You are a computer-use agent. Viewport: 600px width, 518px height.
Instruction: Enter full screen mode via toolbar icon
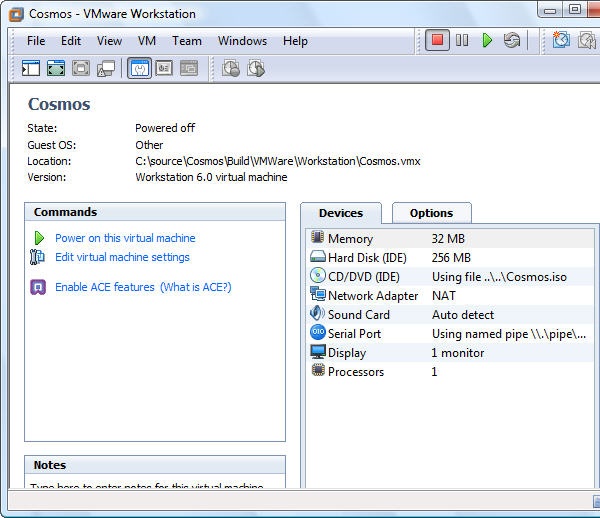(56, 68)
